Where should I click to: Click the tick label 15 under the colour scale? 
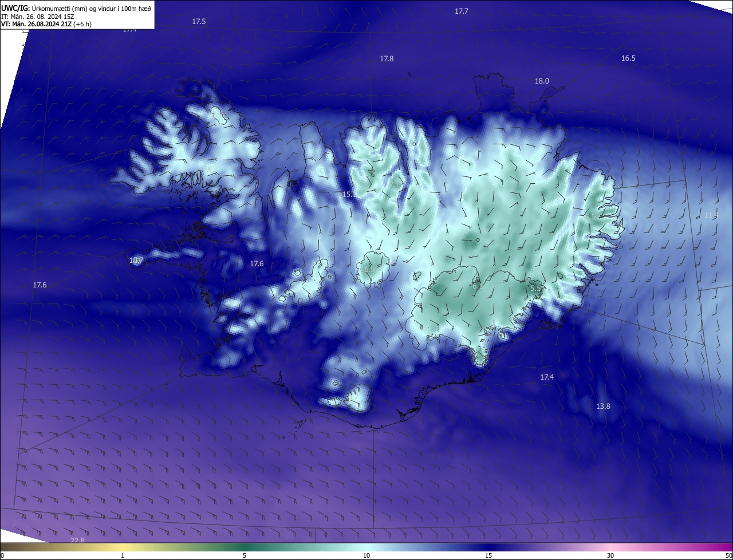click(x=488, y=555)
